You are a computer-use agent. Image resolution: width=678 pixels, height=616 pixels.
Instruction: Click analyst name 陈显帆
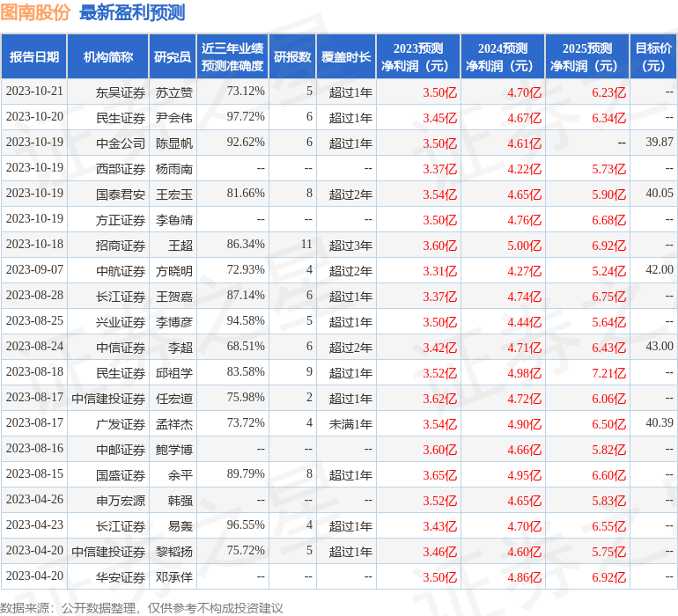pyautogui.click(x=173, y=143)
